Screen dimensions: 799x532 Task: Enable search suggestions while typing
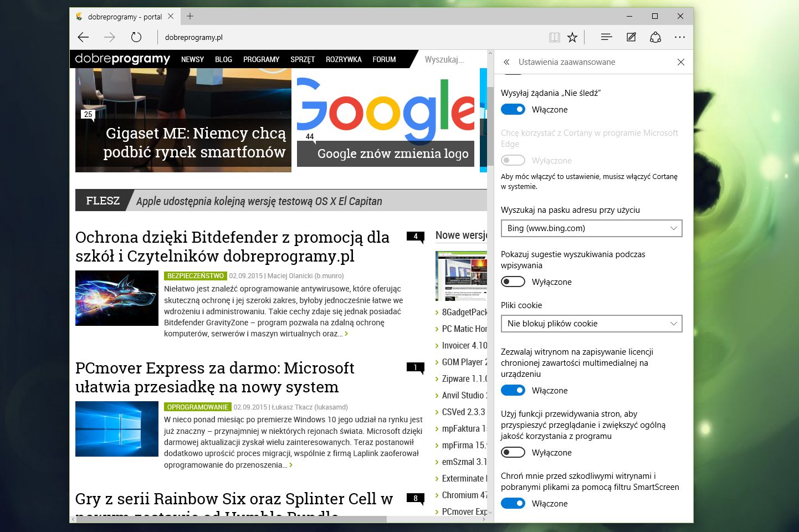point(513,282)
